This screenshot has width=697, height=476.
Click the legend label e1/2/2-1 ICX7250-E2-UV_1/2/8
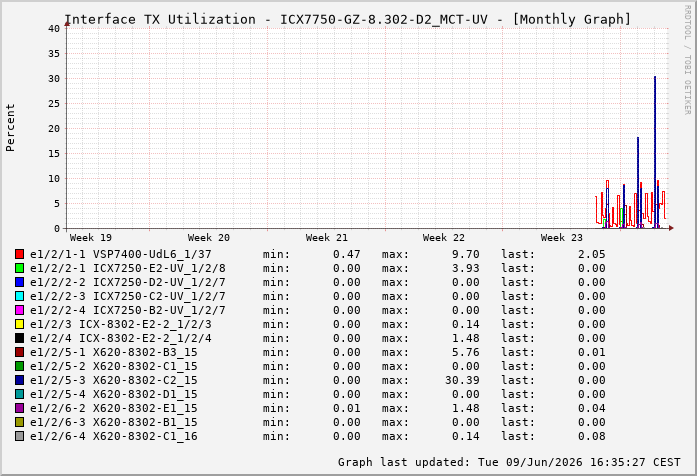click(128, 268)
